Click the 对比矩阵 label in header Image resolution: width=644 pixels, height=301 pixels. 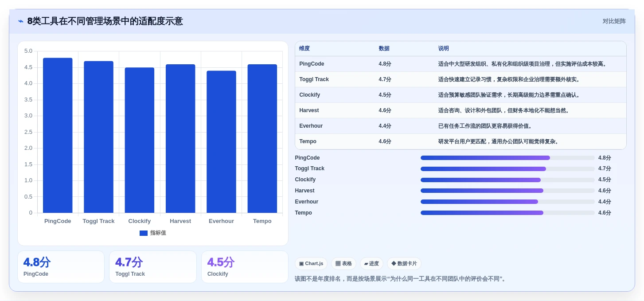click(614, 21)
